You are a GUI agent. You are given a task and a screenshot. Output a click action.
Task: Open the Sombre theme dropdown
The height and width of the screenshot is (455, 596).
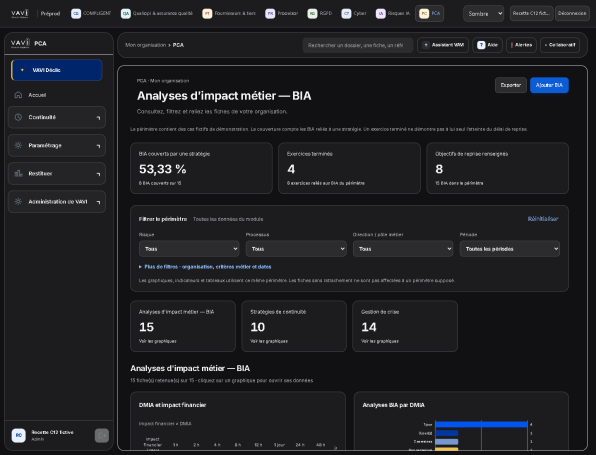(x=483, y=14)
